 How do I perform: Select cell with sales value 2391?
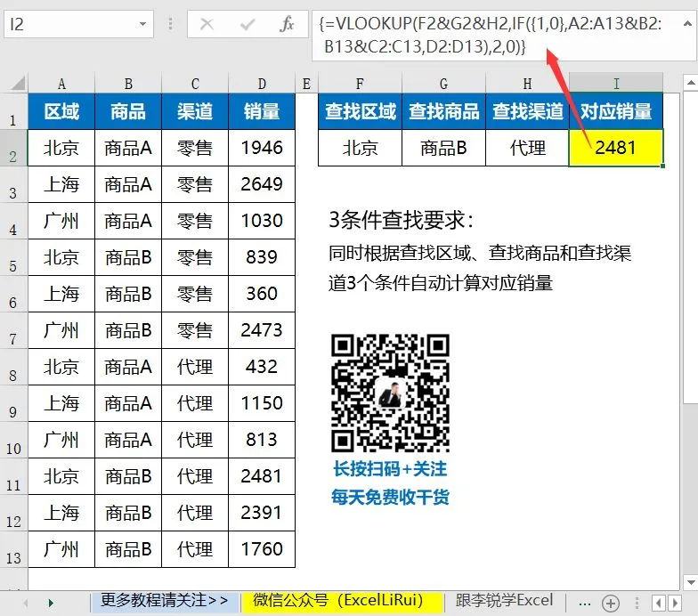262,513
